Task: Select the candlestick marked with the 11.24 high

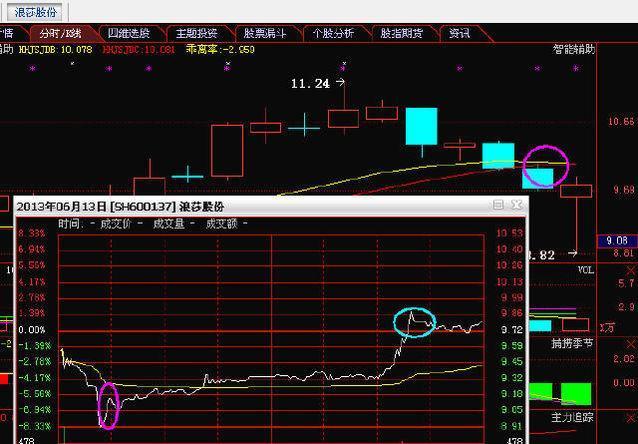Action: click(344, 118)
